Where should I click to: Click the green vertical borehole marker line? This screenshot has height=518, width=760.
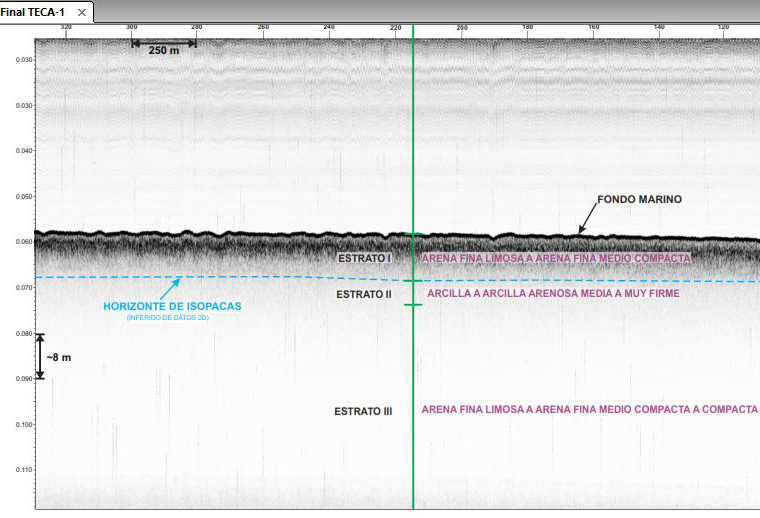coord(413,267)
